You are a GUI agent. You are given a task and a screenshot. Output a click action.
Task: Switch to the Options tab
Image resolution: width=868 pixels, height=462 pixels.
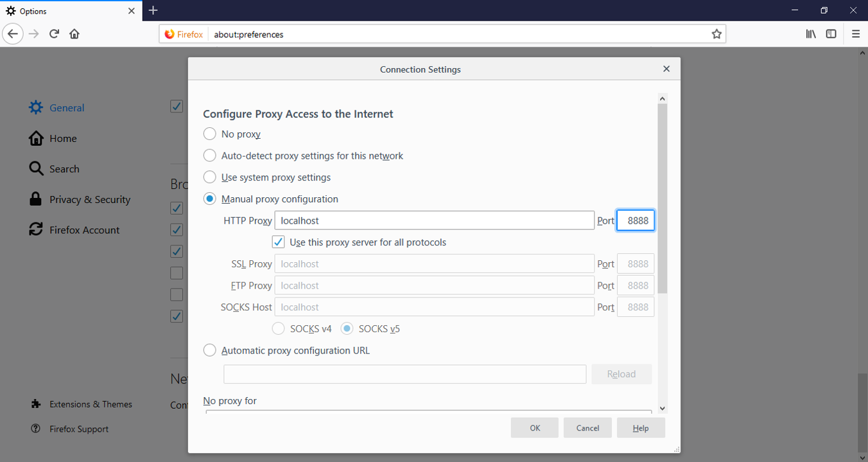point(64,10)
